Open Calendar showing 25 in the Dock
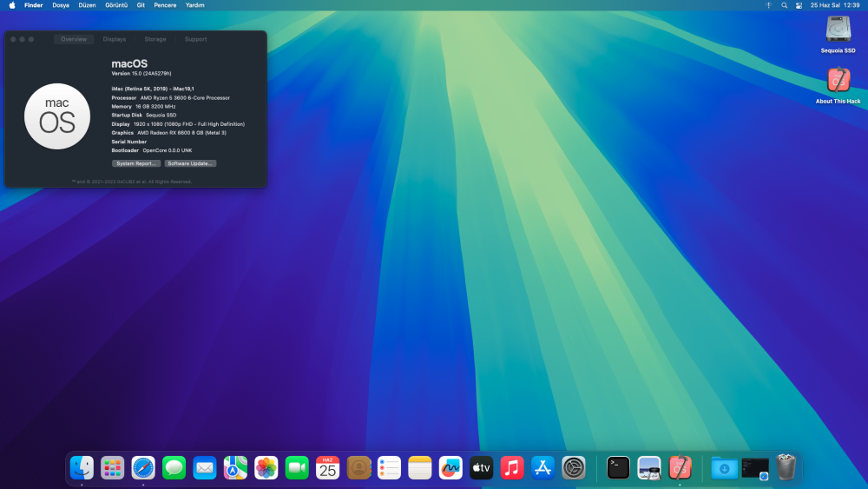 pos(328,468)
